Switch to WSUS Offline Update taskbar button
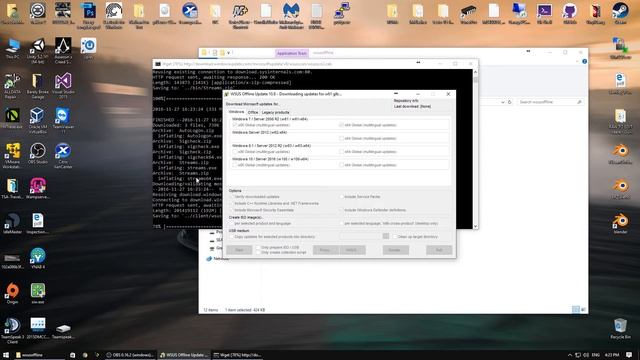This screenshot has height=360, width=640. coord(184,355)
